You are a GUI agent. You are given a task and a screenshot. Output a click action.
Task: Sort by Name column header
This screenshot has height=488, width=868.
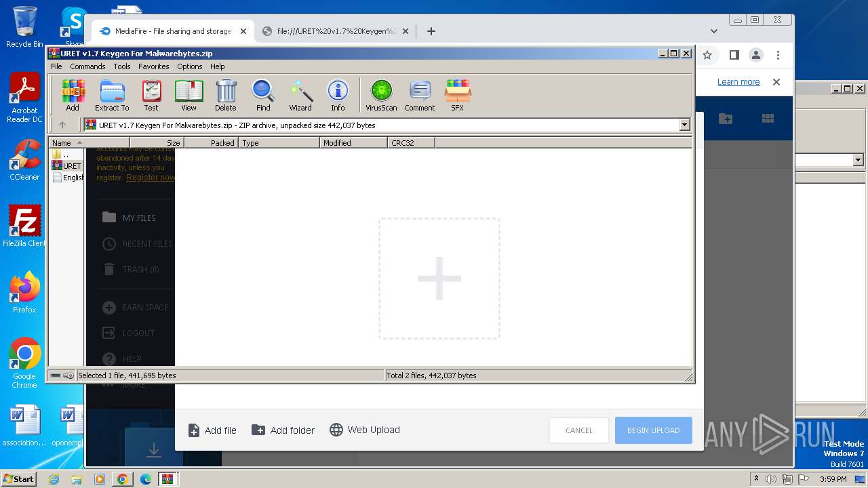[x=89, y=143]
